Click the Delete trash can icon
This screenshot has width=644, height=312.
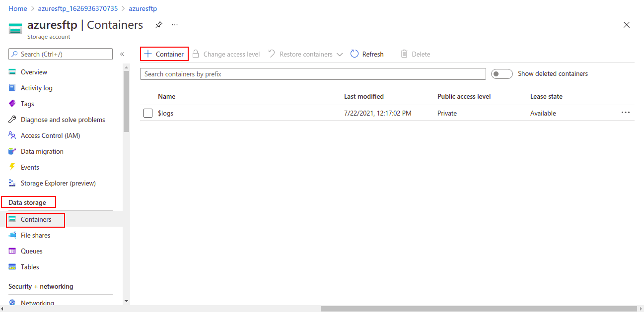click(404, 54)
